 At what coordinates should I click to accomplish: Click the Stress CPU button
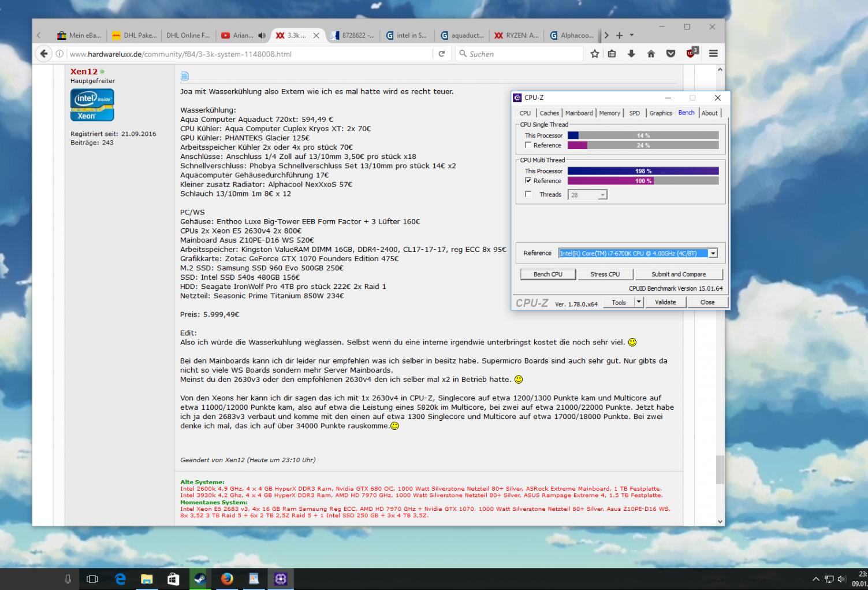605,274
